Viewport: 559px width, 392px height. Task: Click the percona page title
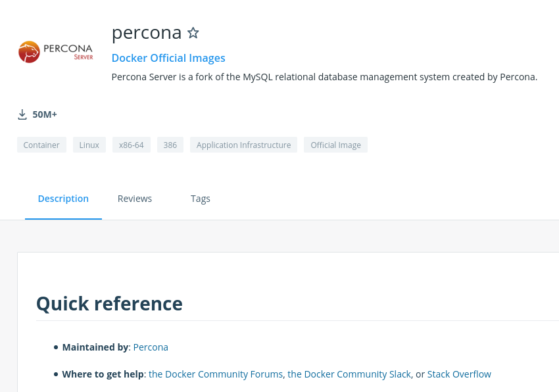point(147,32)
